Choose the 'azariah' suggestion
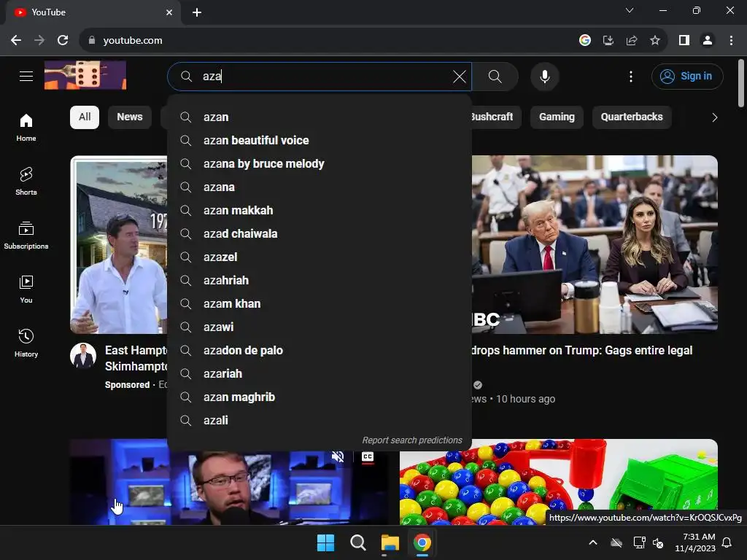Image resolution: width=747 pixels, height=560 pixels. [x=320, y=374]
